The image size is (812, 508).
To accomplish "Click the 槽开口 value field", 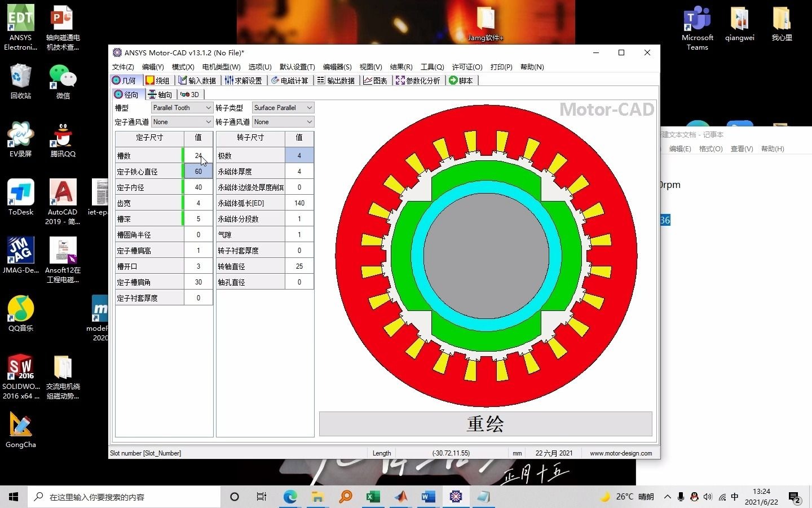I will point(198,266).
